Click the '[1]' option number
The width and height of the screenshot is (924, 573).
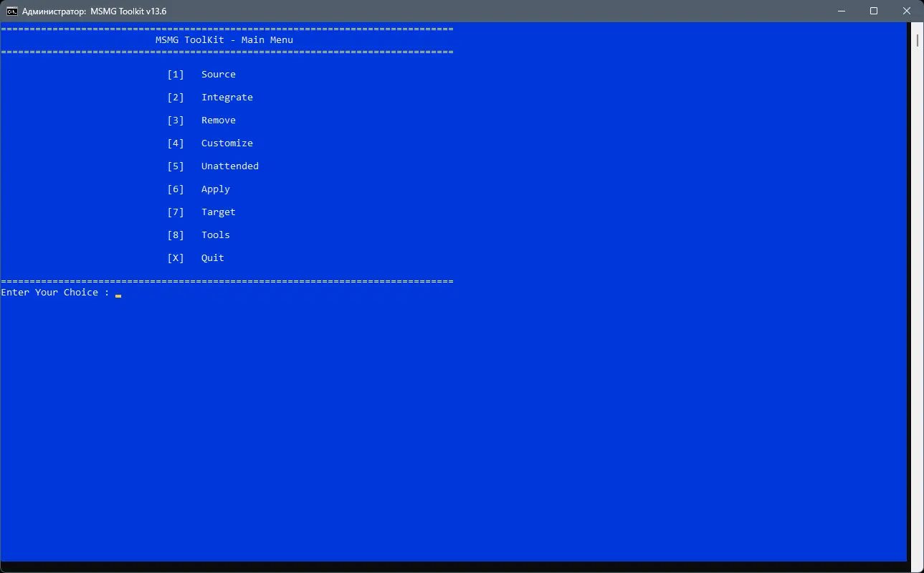point(176,75)
